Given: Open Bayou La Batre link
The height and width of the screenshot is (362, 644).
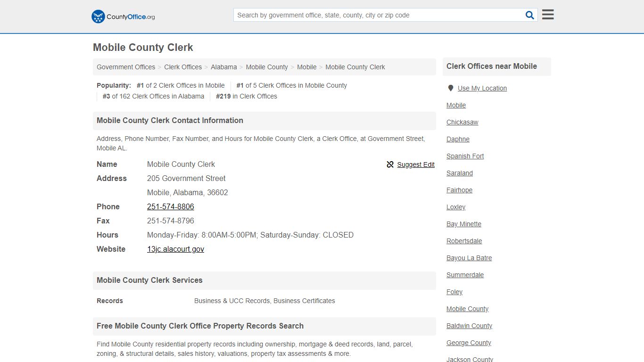Looking at the screenshot, I should 469,258.
